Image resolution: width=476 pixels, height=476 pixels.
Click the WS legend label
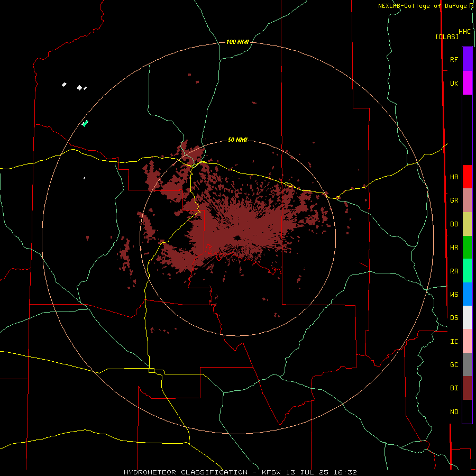point(454,294)
